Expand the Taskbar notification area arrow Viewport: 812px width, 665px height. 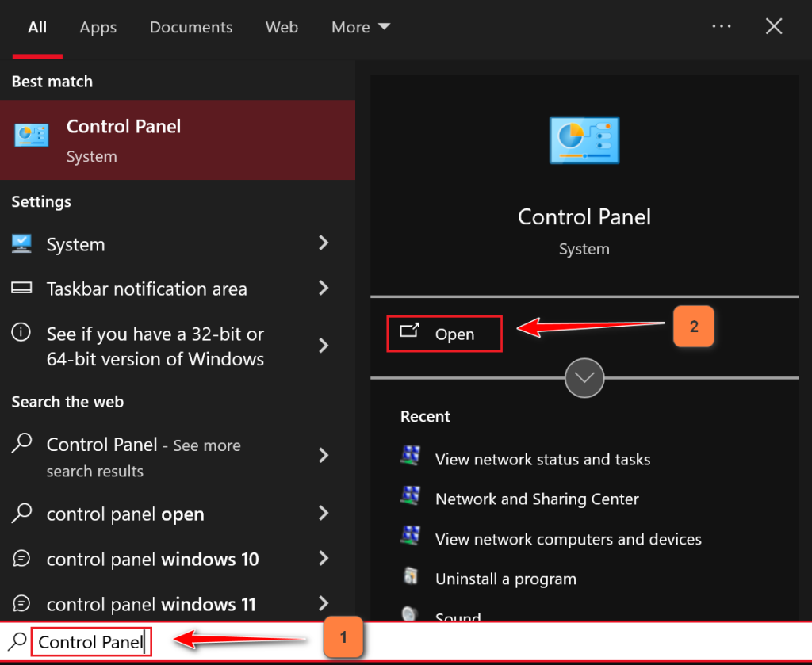point(324,289)
